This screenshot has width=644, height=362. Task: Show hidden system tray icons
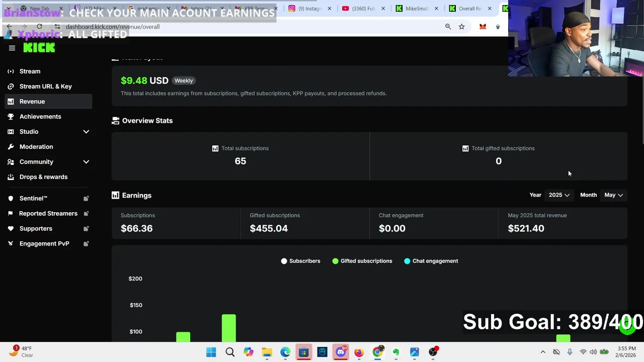543,352
